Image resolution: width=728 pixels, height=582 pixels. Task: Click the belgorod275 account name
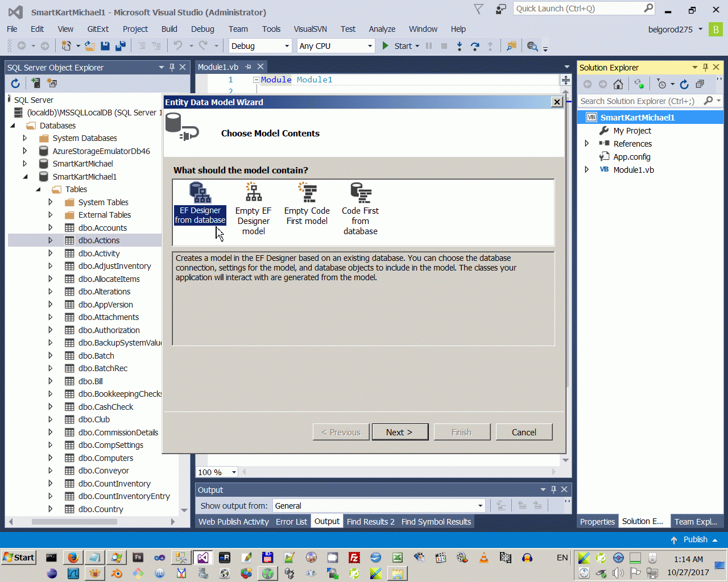(671, 30)
